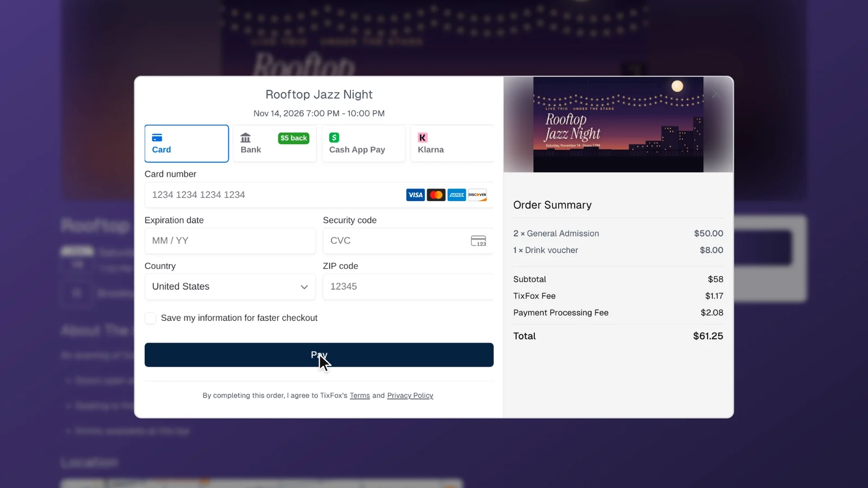
Task: Click the Discover card logo
Action: pyautogui.click(x=477, y=195)
